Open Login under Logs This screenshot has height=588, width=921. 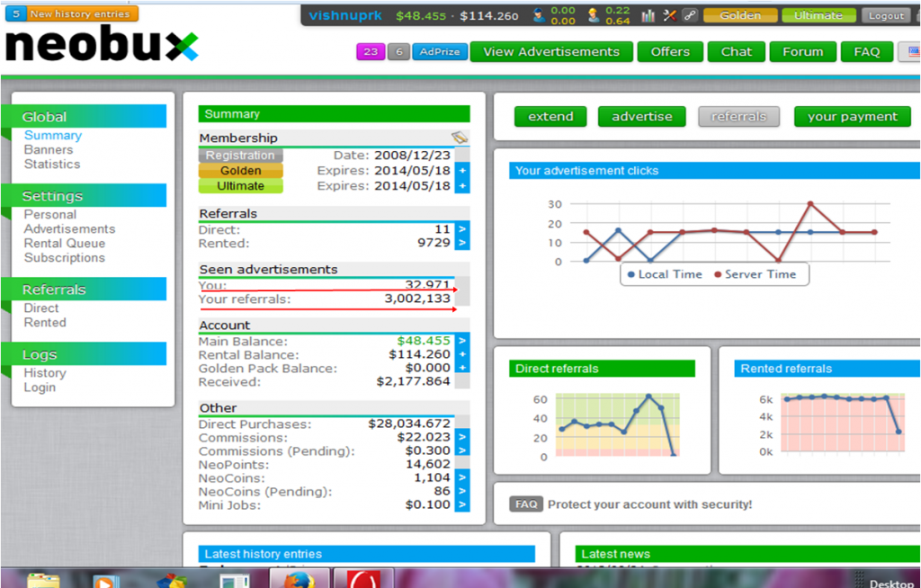pyautogui.click(x=40, y=388)
